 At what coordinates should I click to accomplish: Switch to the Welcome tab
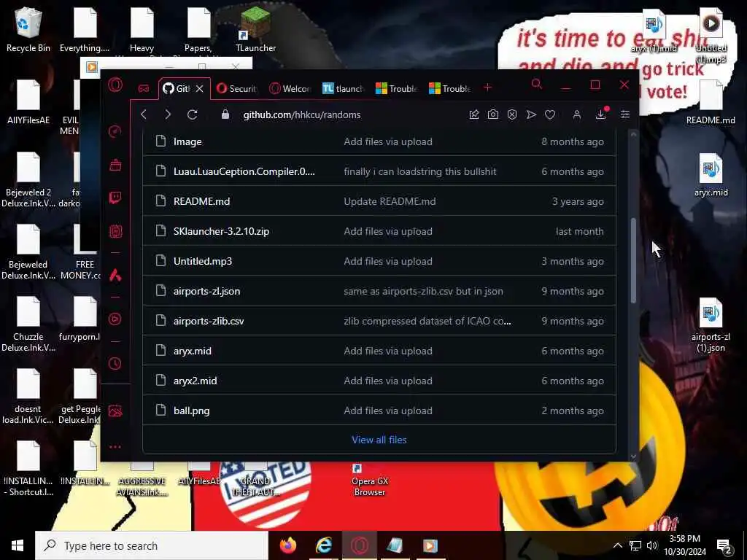point(290,88)
